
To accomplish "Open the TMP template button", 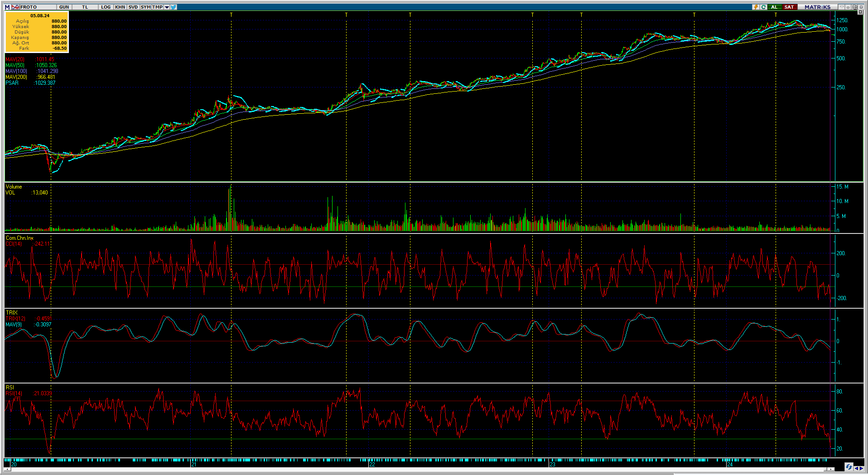I will 157,7.
